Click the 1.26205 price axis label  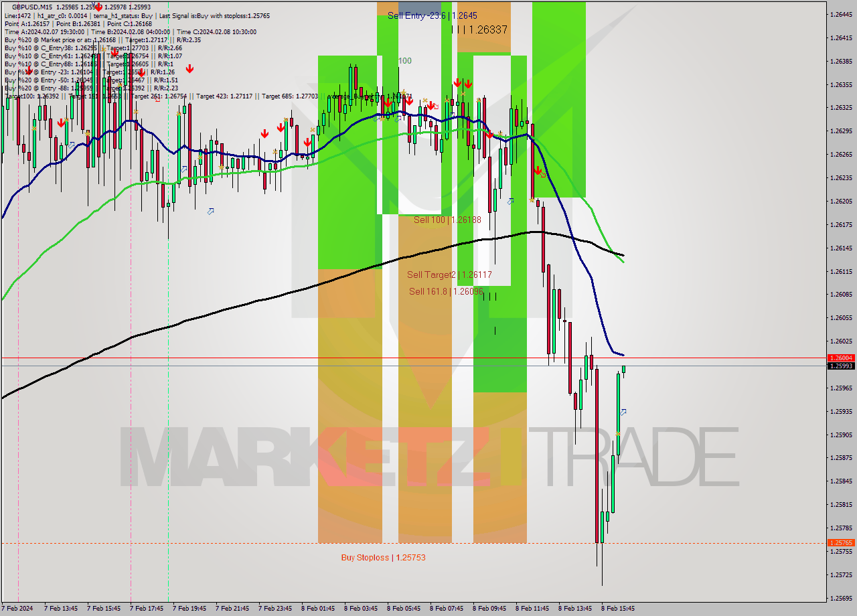click(x=841, y=201)
